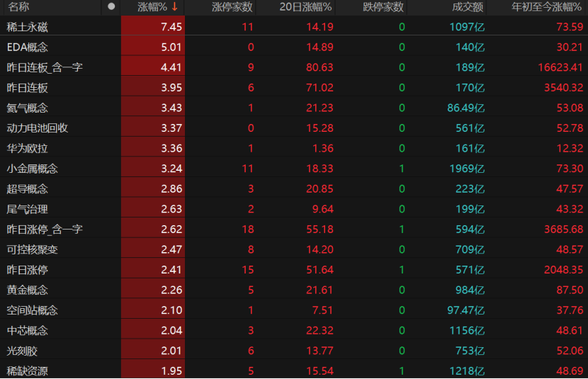Image resolution: width=588 pixels, height=379 pixels.
Task: Click the 2048.35 year-to-date value
Action: (x=564, y=270)
